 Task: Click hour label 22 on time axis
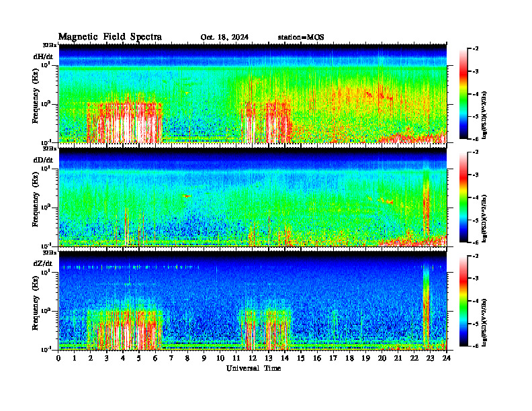[414, 359]
